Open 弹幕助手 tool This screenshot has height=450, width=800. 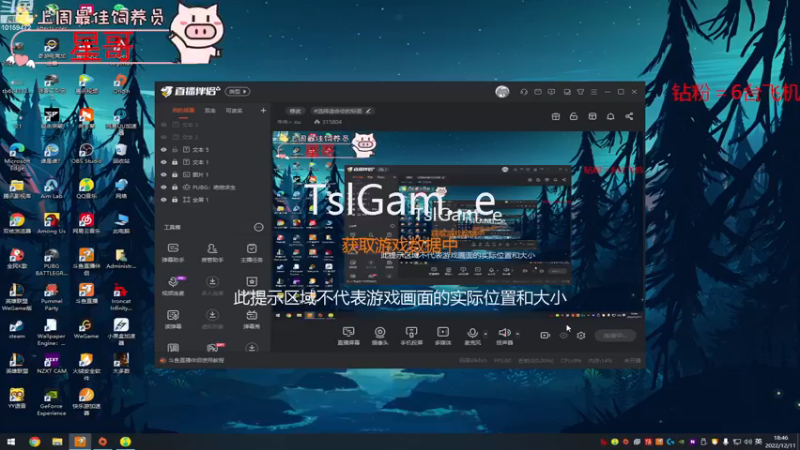tap(173, 253)
